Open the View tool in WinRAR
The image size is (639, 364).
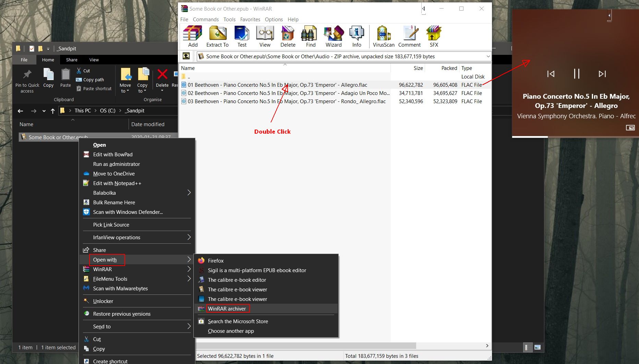265,36
